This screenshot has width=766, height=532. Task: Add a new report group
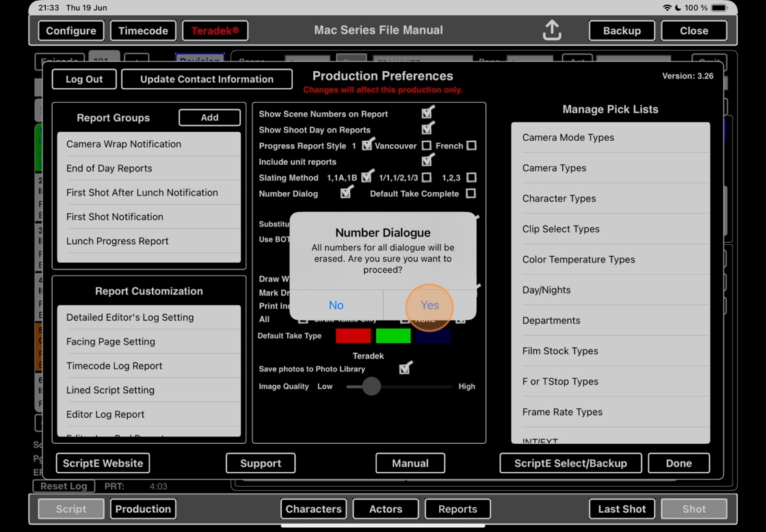(x=209, y=117)
